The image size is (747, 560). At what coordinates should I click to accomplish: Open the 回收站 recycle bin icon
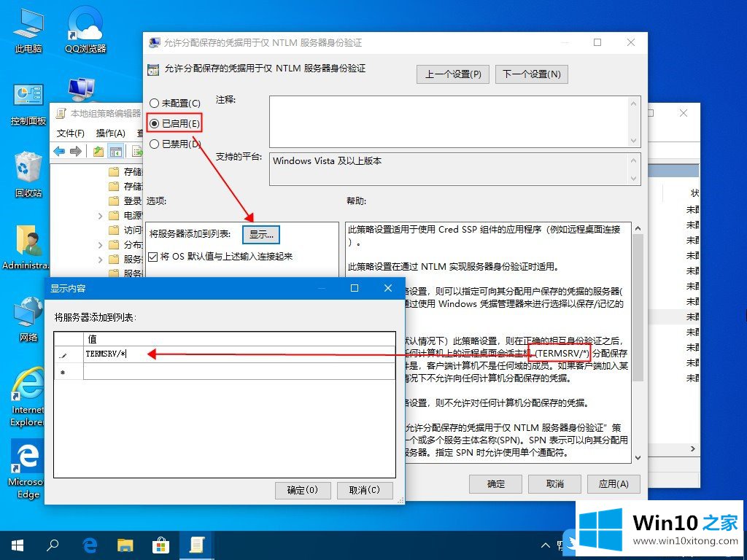tap(28, 174)
